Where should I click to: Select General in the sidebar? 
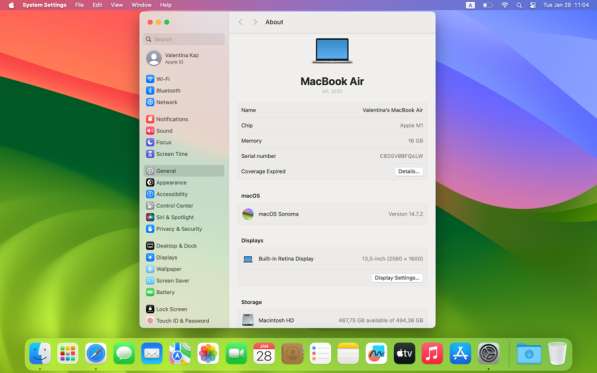coord(184,171)
